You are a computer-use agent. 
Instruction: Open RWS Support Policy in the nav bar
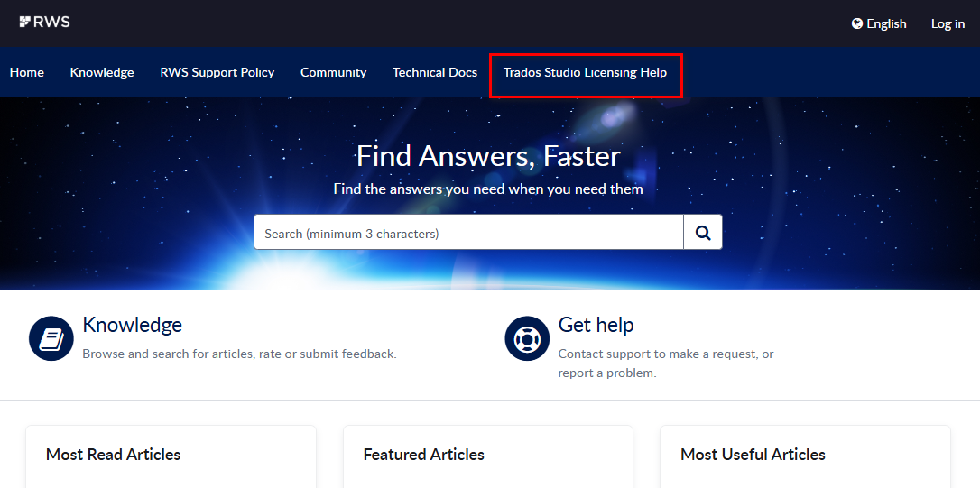(217, 72)
